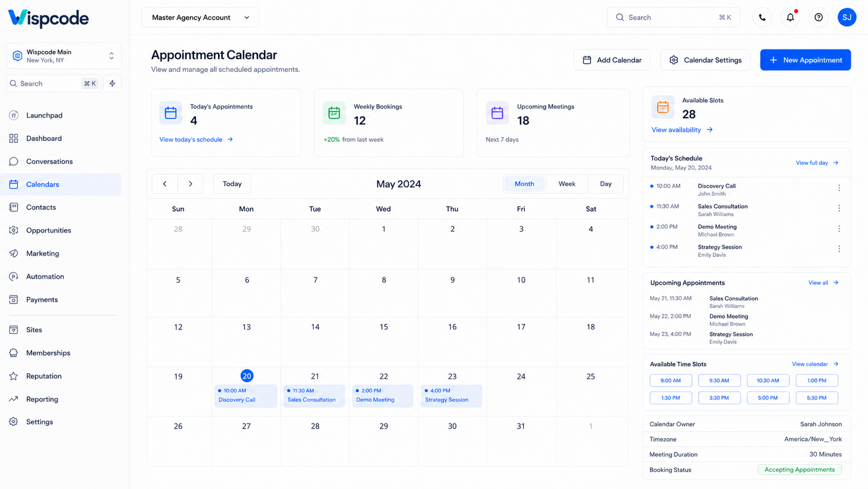
Task: Open the Sales Consultation event on May 21
Action: click(x=314, y=395)
